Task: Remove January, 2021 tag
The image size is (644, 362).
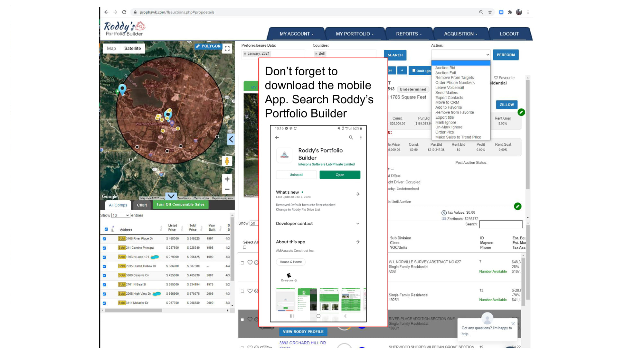Action: click(x=245, y=54)
